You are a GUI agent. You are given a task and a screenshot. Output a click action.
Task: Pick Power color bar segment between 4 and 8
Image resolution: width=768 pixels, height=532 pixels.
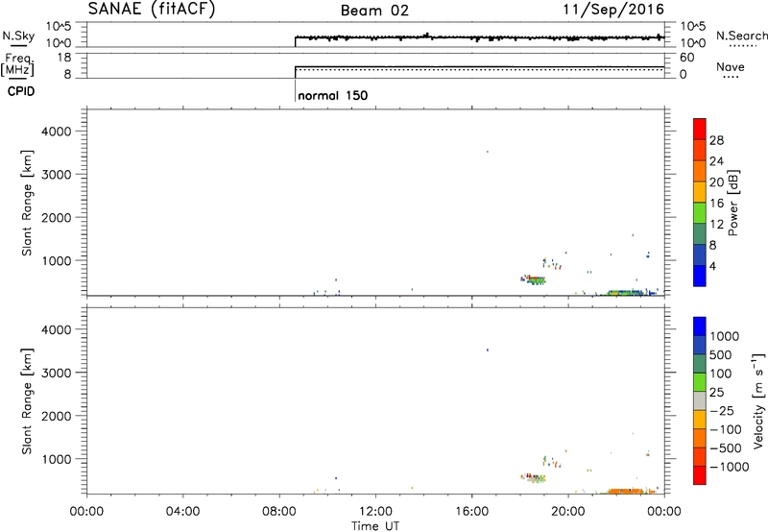tap(700, 254)
